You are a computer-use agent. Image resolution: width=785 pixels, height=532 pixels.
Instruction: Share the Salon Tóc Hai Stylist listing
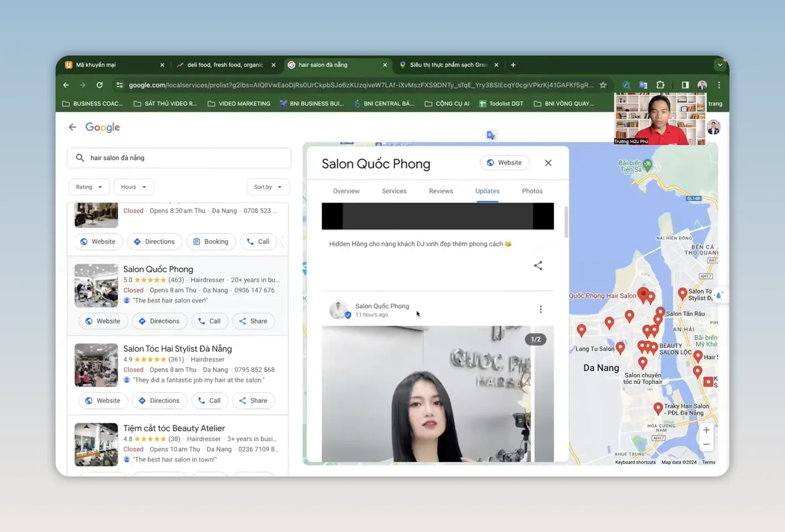(x=253, y=400)
